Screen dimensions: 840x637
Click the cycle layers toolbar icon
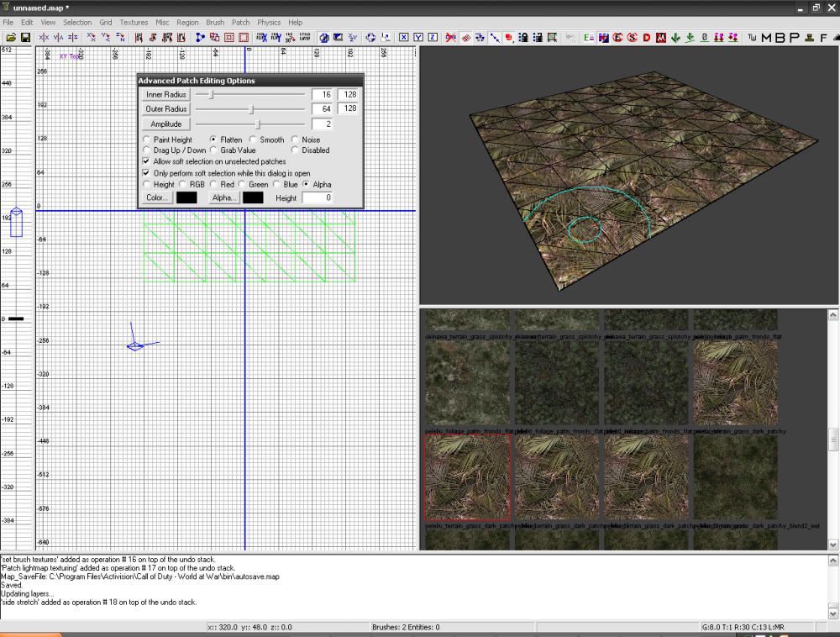coord(304,39)
